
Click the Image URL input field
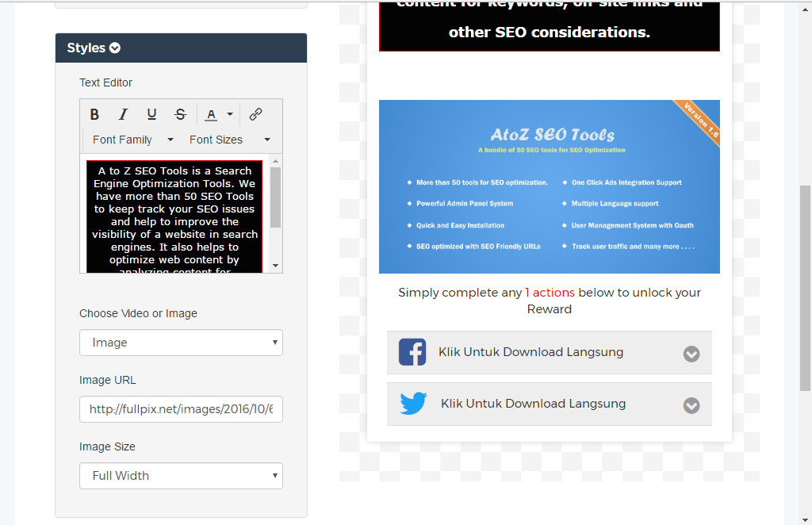click(x=182, y=409)
